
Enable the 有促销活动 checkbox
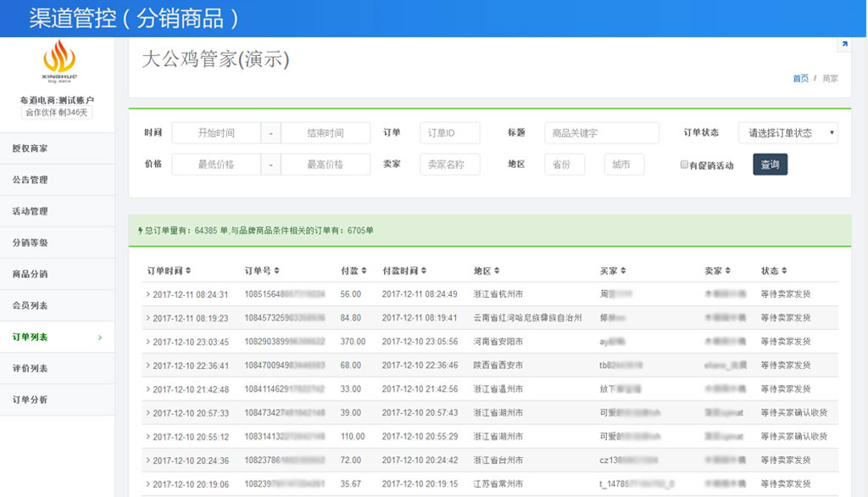pyautogui.click(x=684, y=165)
